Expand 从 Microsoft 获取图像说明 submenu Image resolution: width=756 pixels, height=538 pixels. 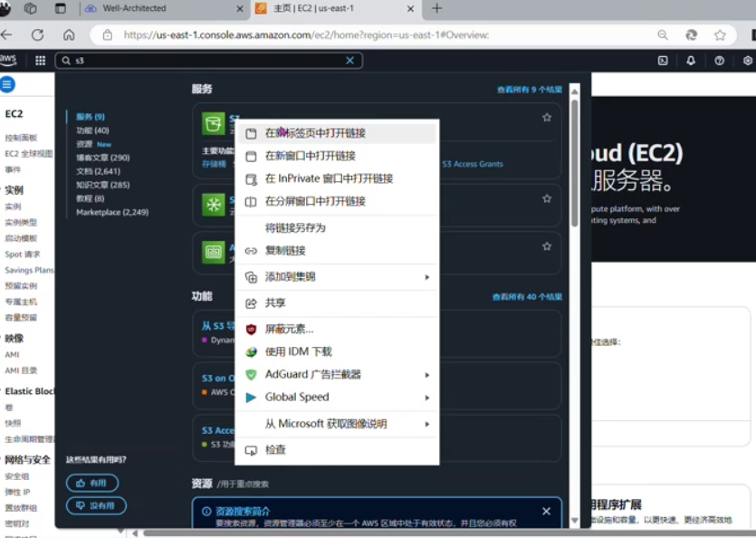click(337, 424)
